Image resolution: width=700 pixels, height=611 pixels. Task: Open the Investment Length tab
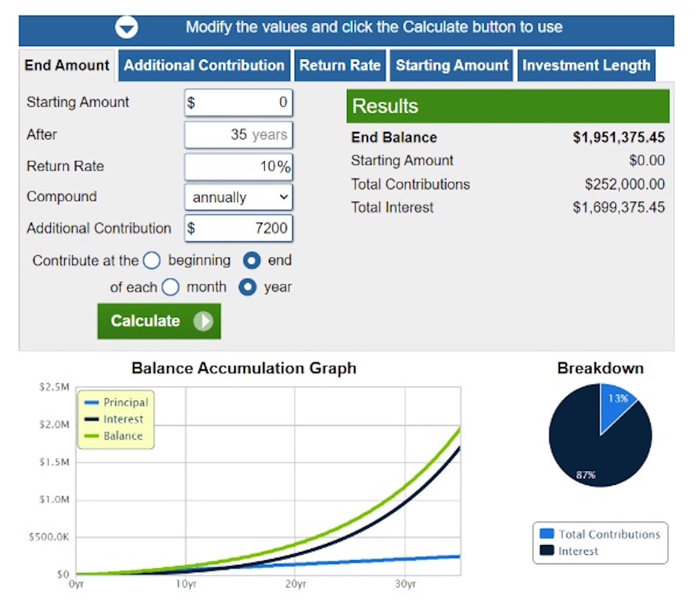586,65
